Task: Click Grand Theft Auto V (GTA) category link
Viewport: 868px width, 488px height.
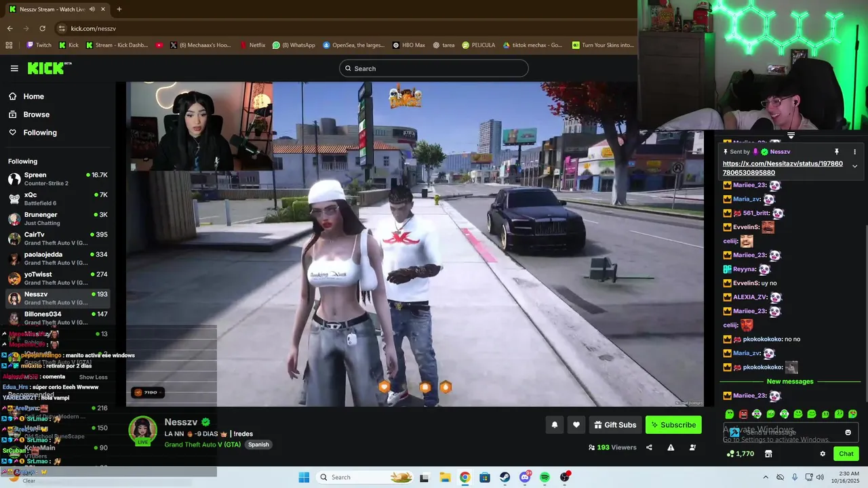Action: (203, 445)
